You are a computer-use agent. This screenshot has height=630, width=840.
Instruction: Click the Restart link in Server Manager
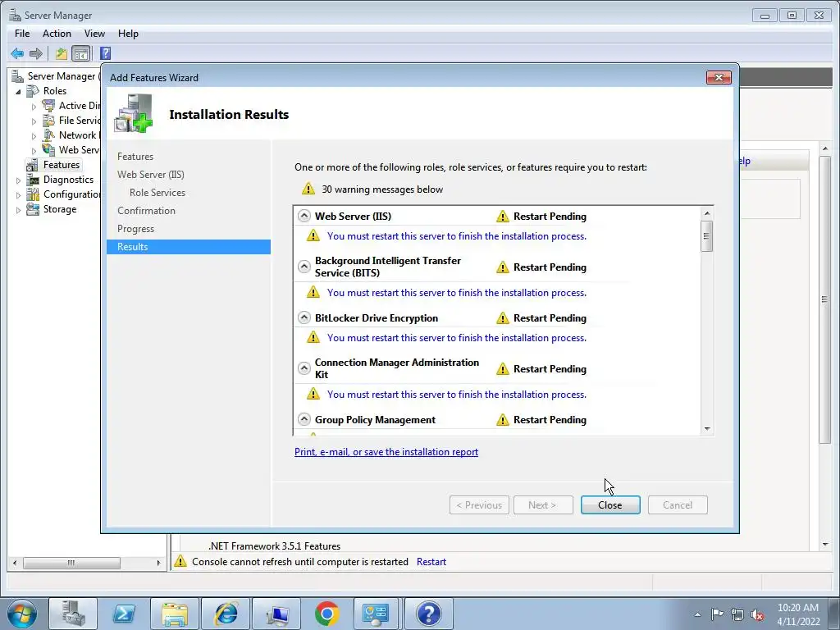431,561
